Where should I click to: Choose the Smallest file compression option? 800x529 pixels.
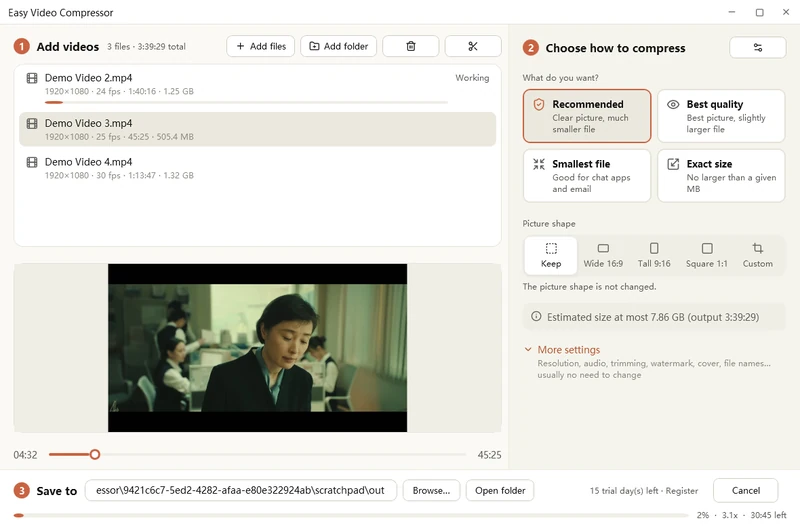(x=587, y=175)
